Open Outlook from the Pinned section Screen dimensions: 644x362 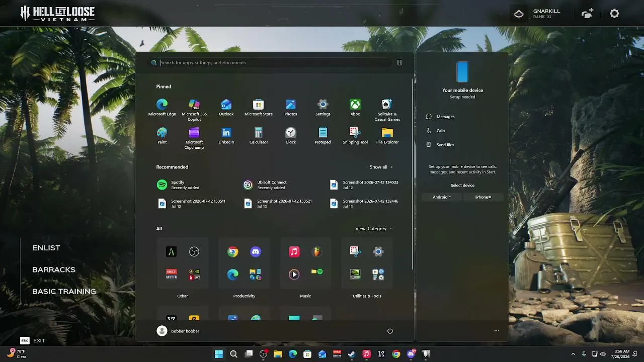point(226,108)
